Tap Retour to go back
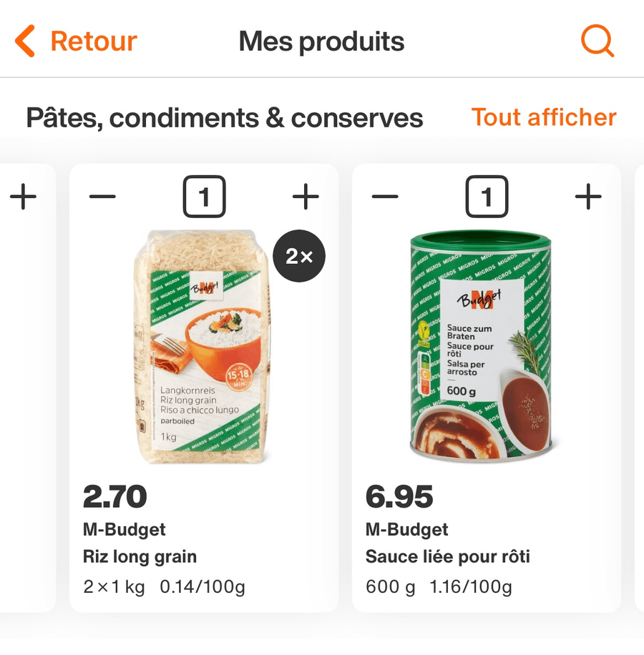The image size is (644, 655). pyautogui.click(x=93, y=41)
